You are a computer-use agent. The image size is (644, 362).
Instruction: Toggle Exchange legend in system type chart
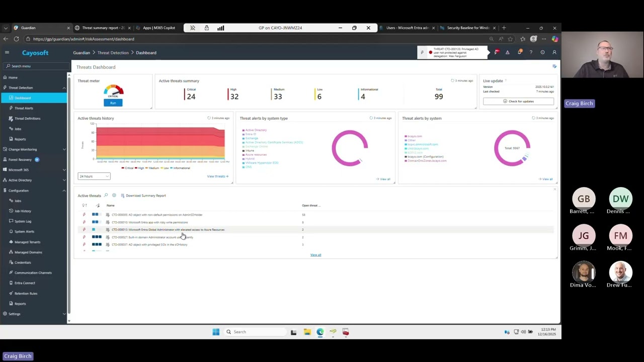point(250,138)
